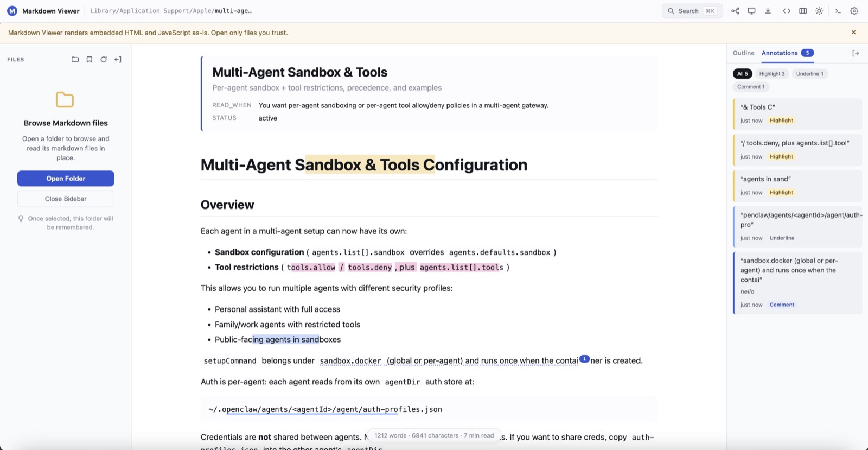This screenshot has width=868, height=450.
Task: Click the READ_WHEN metadata description text
Action: point(404,105)
